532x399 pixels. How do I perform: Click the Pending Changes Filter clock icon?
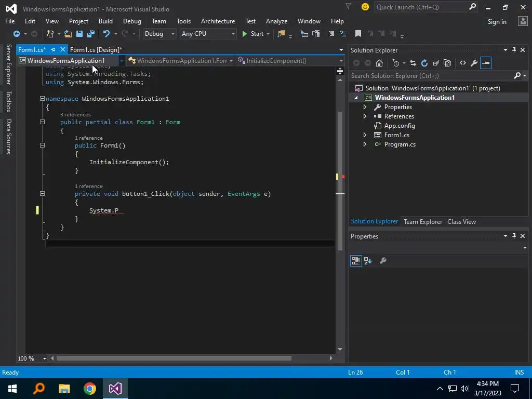(x=395, y=63)
